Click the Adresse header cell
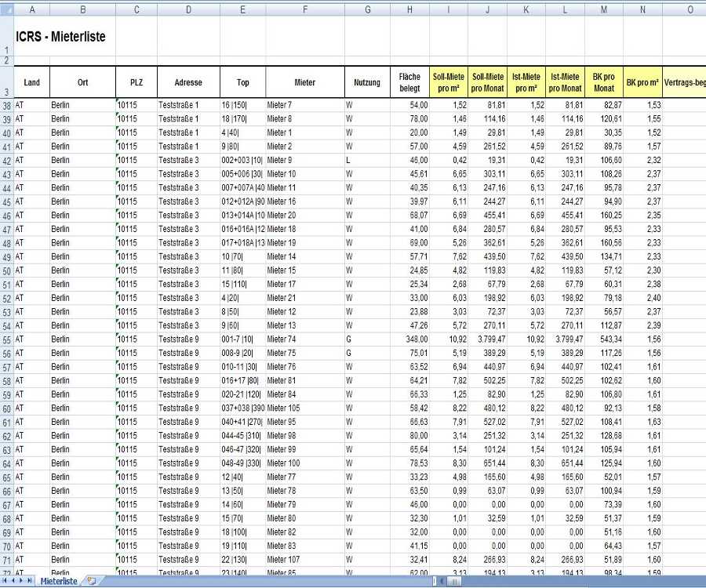 [x=188, y=82]
